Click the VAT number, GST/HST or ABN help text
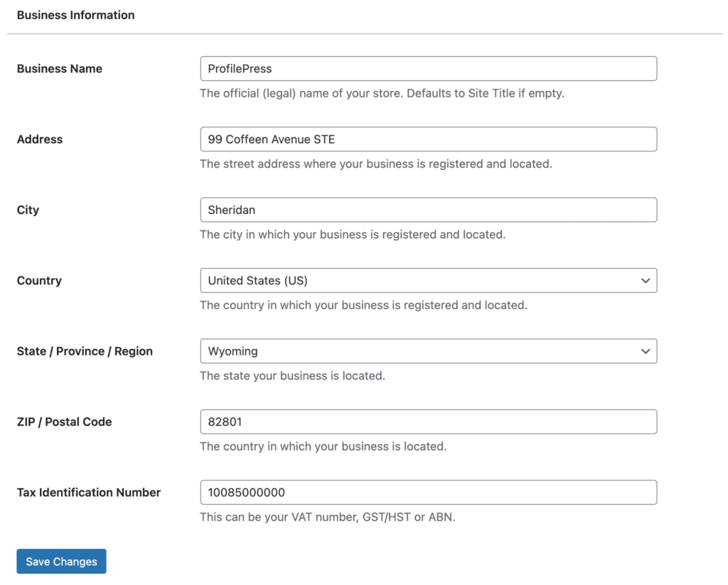This screenshot has width=728, height=585. [327, 517]
